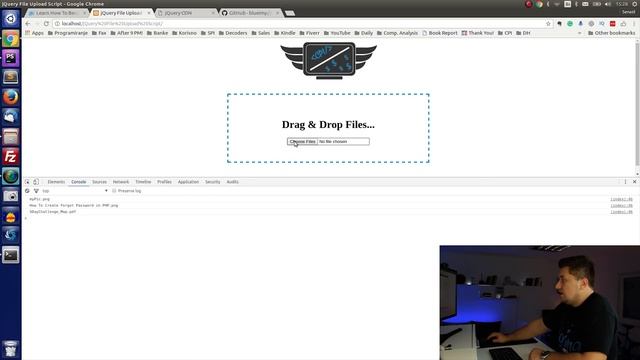Switch to the GitHub browser tab
The height and width of the screenshot is (360, 640).
pyautogui.click(x=251, y=13)
